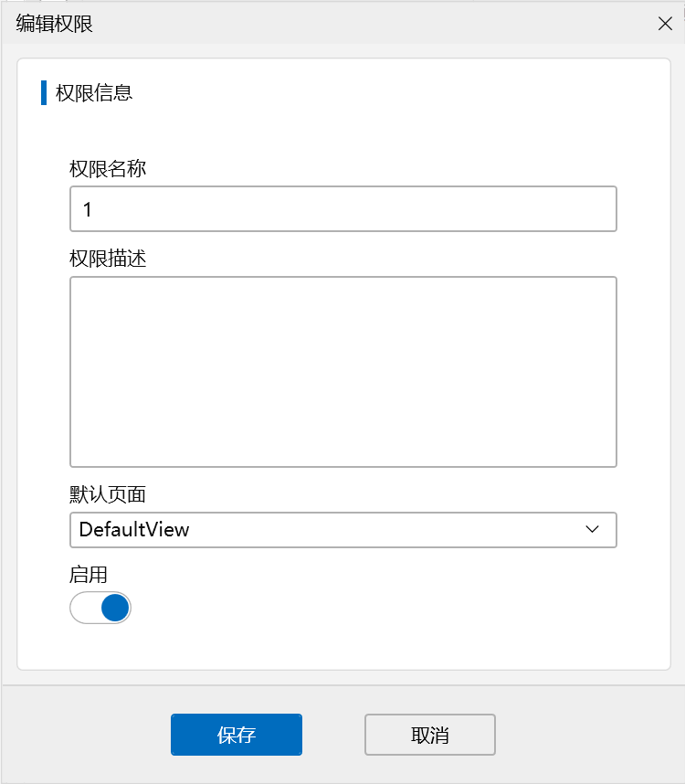Click the empty title bar area of the dialog
The image size is (685, 784).
point(365,24)
